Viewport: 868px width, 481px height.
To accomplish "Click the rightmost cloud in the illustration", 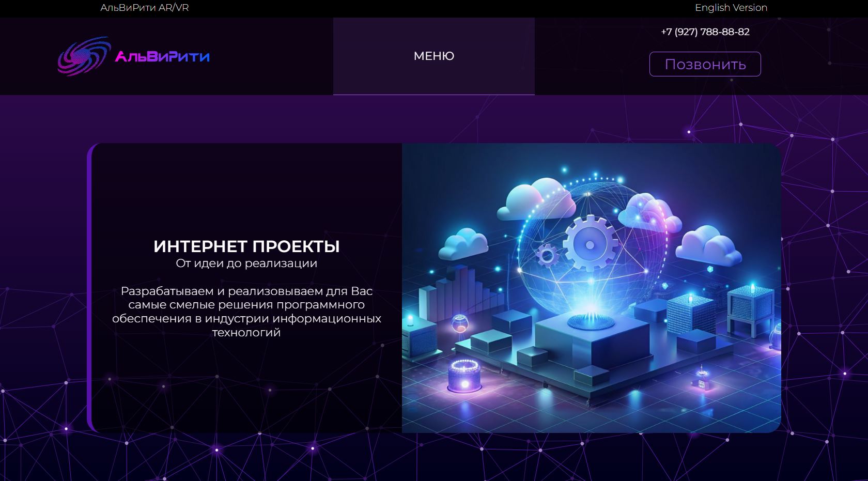I will tap(708, 246).
